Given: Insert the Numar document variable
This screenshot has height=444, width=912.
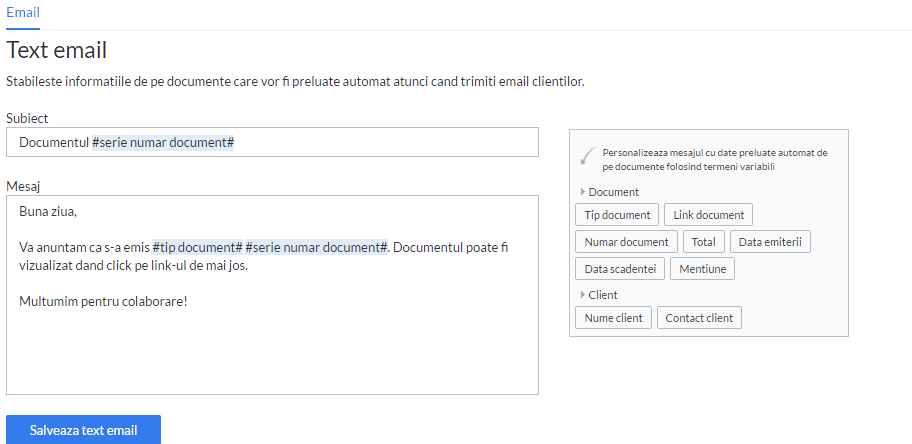Looking at the screenshot, I should tap(626, 241).
